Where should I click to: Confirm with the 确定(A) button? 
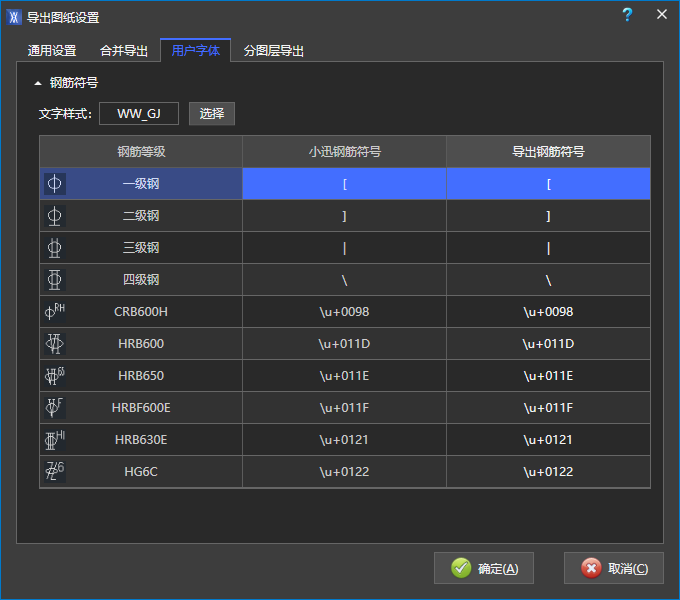click(x=484, y=568)
